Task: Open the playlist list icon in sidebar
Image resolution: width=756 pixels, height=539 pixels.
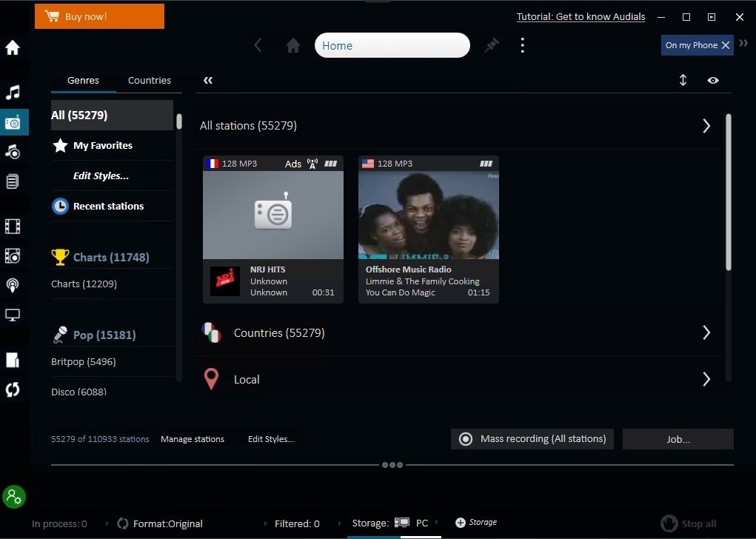Action: [13, 181]
